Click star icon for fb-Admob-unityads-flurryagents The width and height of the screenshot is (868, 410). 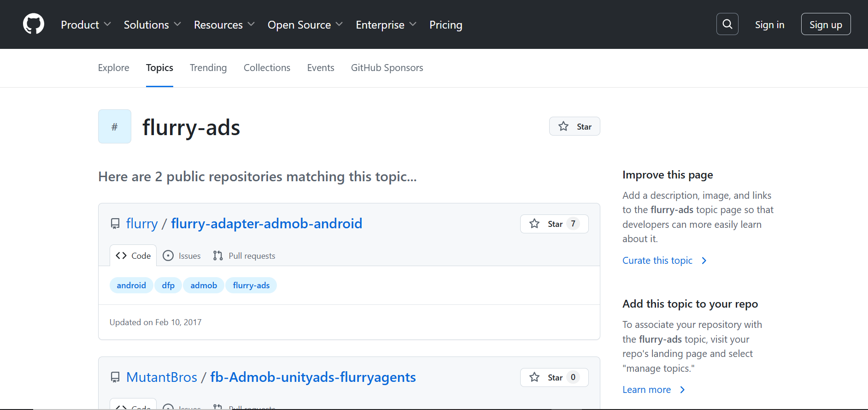coord(534,377)
